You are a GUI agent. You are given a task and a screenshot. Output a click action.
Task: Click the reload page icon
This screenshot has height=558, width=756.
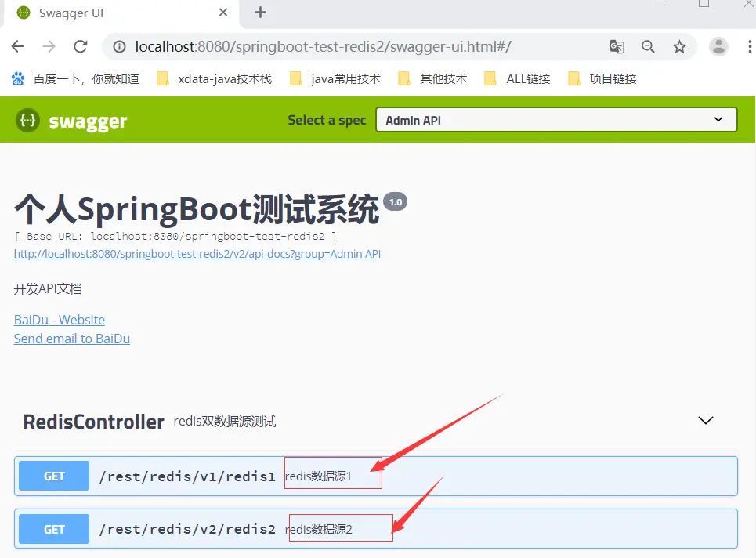pos(81,46)
